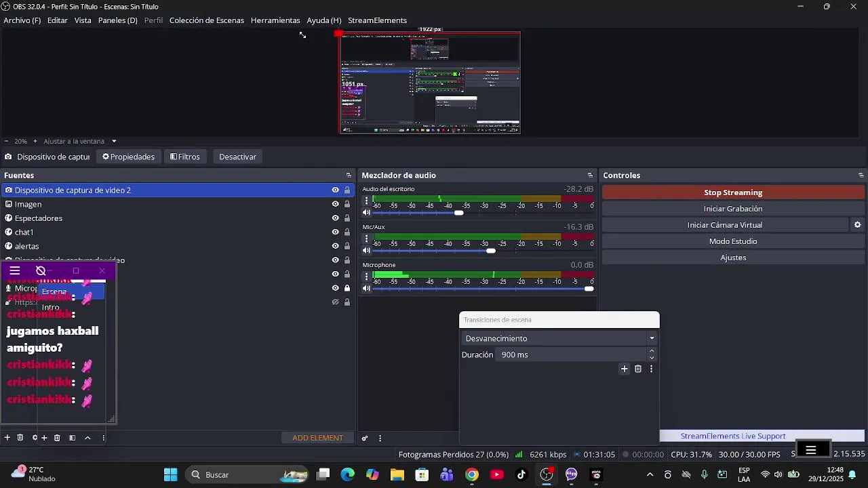Open source Filtros button
868x488 pixels.
pyautogui.click(x=185, y=157)
